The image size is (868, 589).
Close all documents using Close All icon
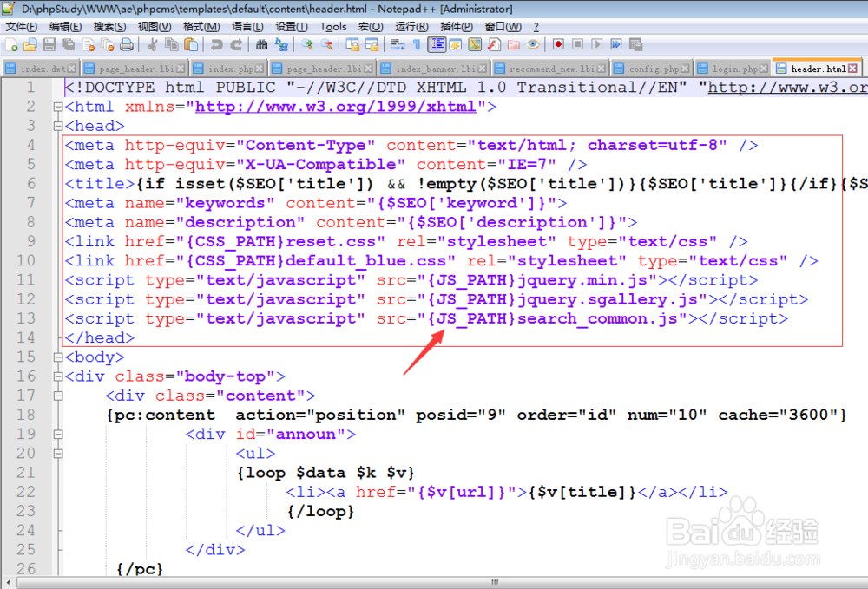108,45
